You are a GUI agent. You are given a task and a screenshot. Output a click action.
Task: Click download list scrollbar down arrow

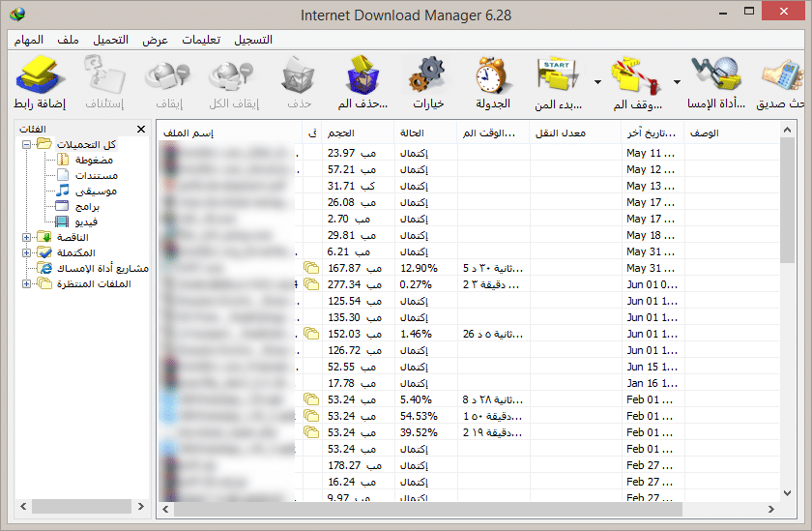click(x=787, y=493)
